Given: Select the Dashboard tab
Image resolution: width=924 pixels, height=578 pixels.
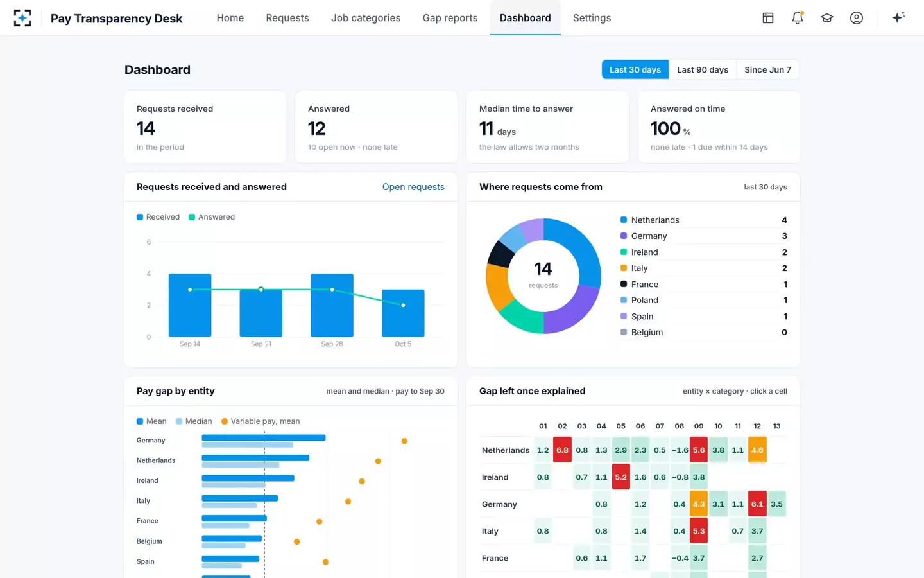Looking at the screenshot, I should click(x=526, y=18).
